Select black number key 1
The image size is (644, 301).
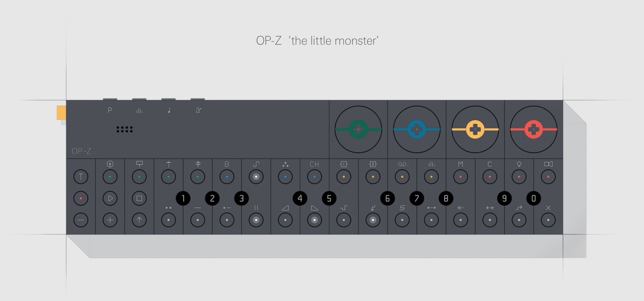[x=183, y=198]
